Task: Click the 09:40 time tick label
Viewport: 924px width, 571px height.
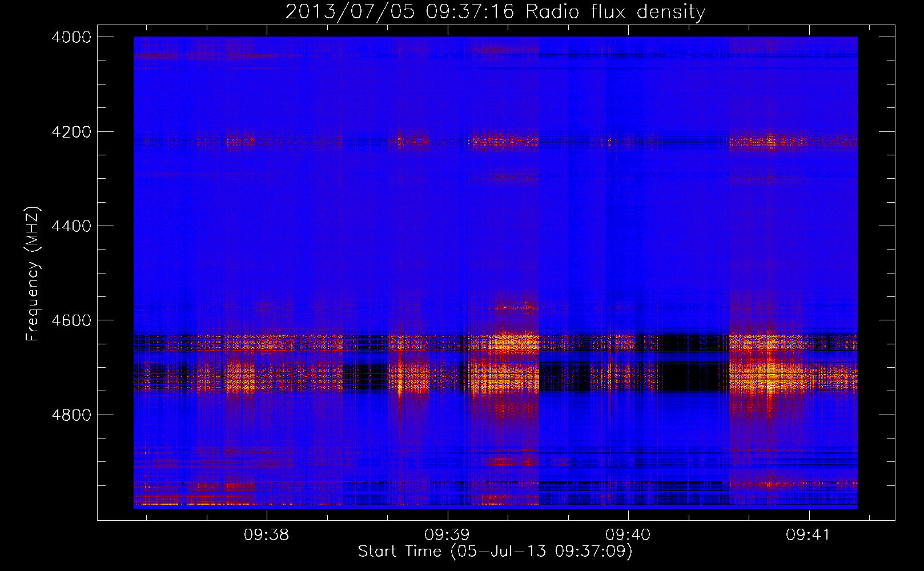Action: [628, 535]
